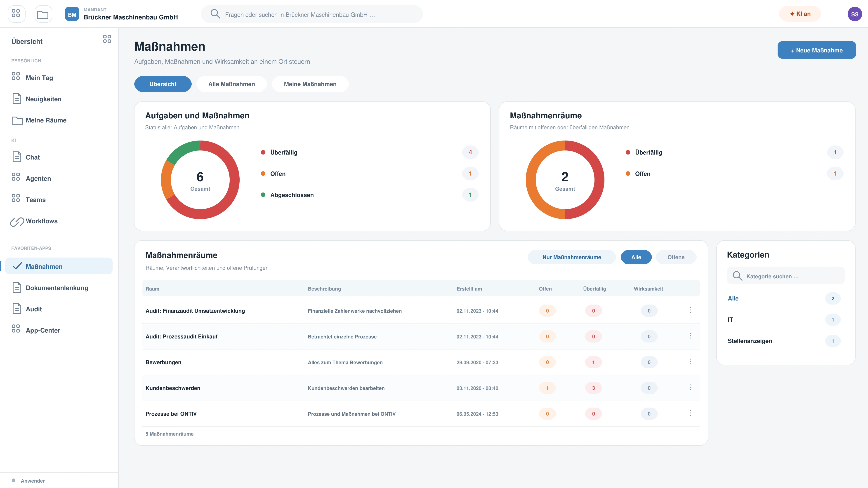The height and width of the screenshot is (488, 868).
Task: Click the Erstellt am column header
Action: [469, 289]
